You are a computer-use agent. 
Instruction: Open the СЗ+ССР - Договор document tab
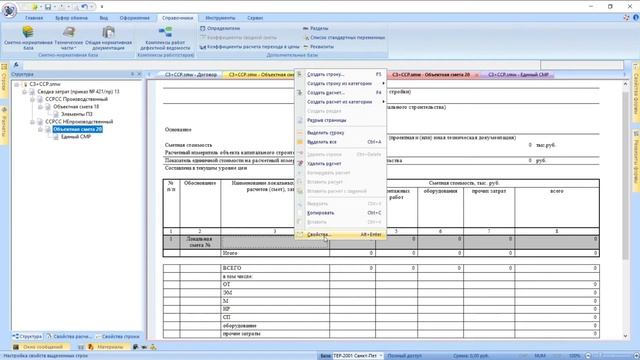coord(190,75)
